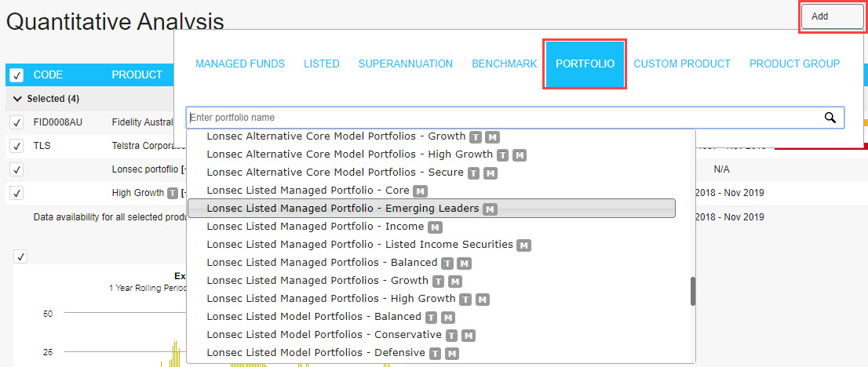Collapse the Selected (4) group

pos(17,99)
